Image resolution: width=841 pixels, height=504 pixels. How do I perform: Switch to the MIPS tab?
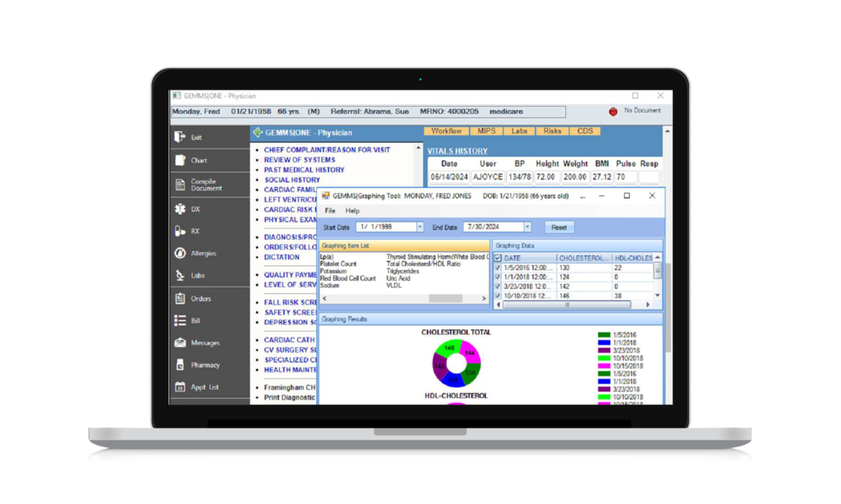[486, 131]
